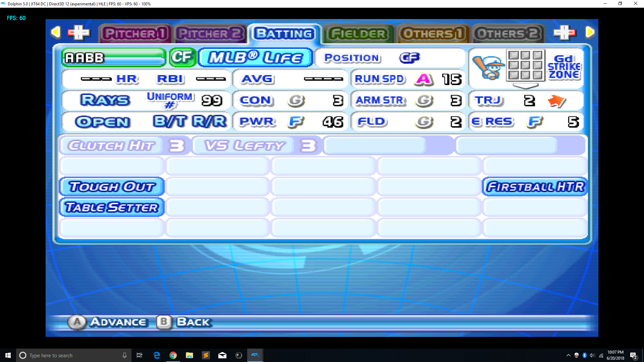This screenshot has height=362, width=644.
Task: Click the CF position badge next to the name
Action: (182, 57)
